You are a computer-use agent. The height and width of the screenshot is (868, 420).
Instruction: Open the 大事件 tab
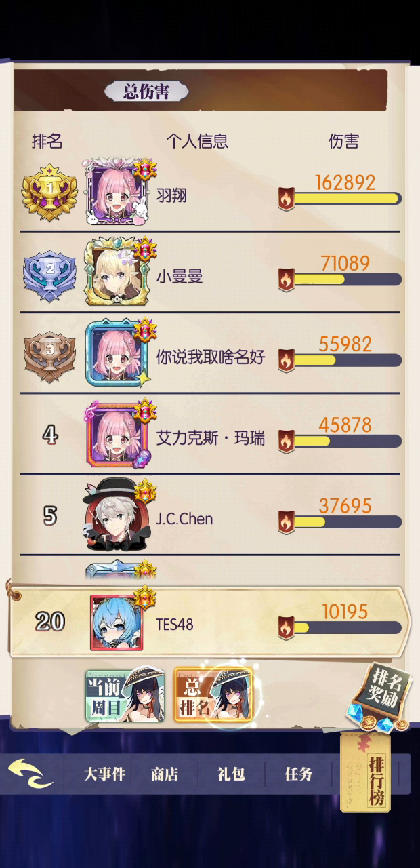[104, 774]
